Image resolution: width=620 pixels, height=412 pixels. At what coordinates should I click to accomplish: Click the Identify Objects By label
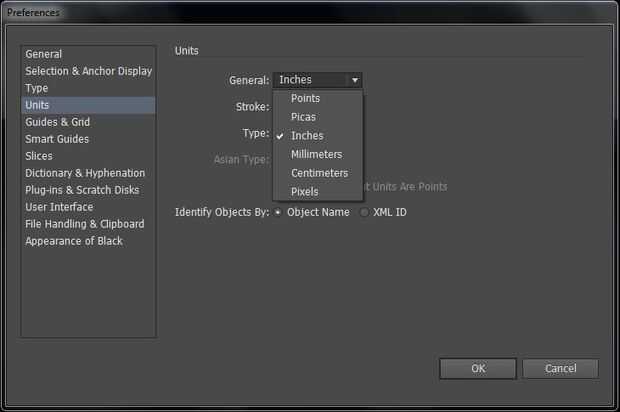pyautogui.click(x=222, y=212)
